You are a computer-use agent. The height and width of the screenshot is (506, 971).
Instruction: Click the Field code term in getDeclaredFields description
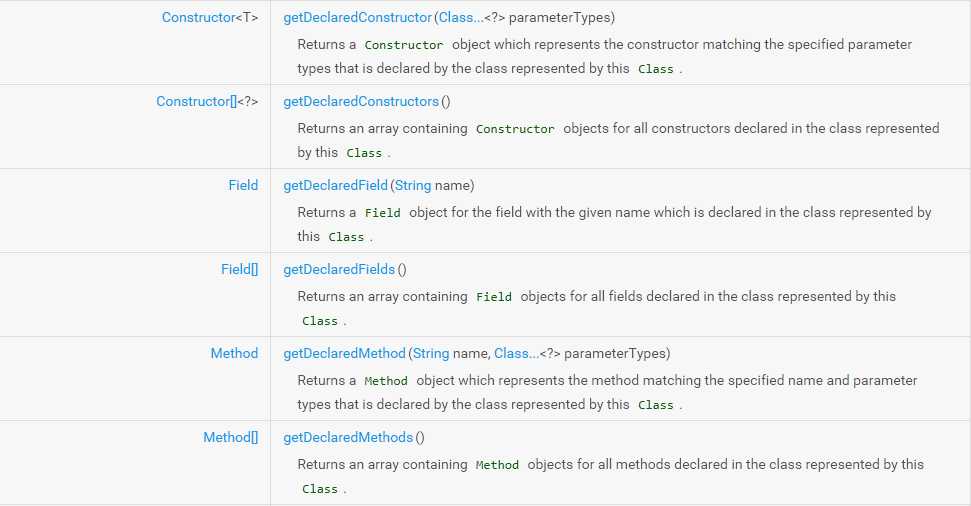tap(494, 297)
